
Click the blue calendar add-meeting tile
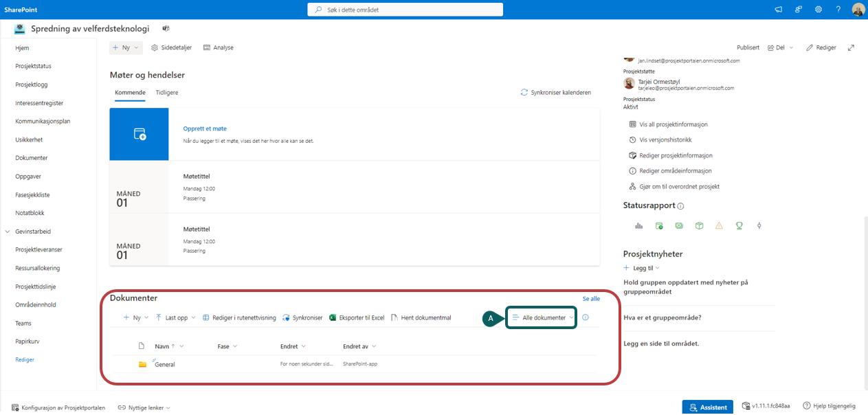(139, 134)
